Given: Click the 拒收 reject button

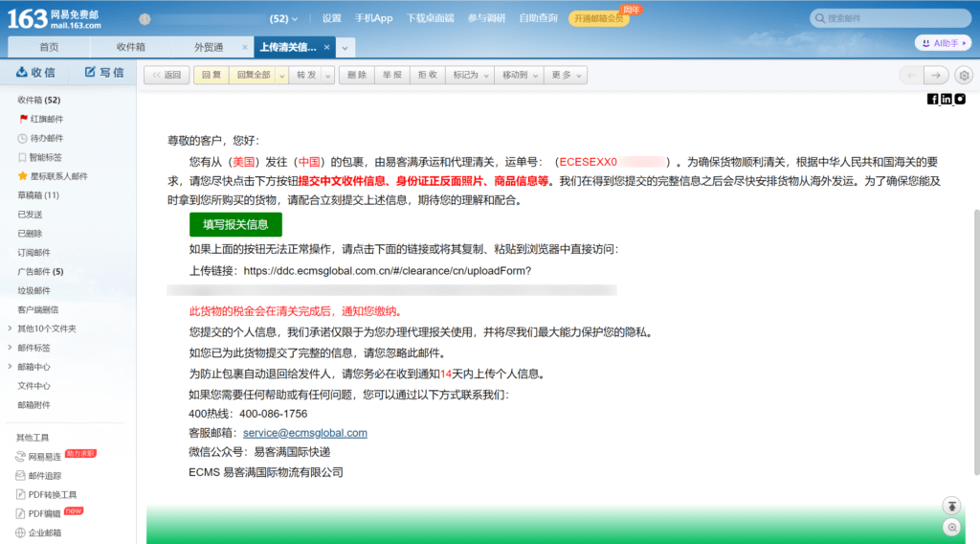Looking at the screenshot, I should 428,75.
